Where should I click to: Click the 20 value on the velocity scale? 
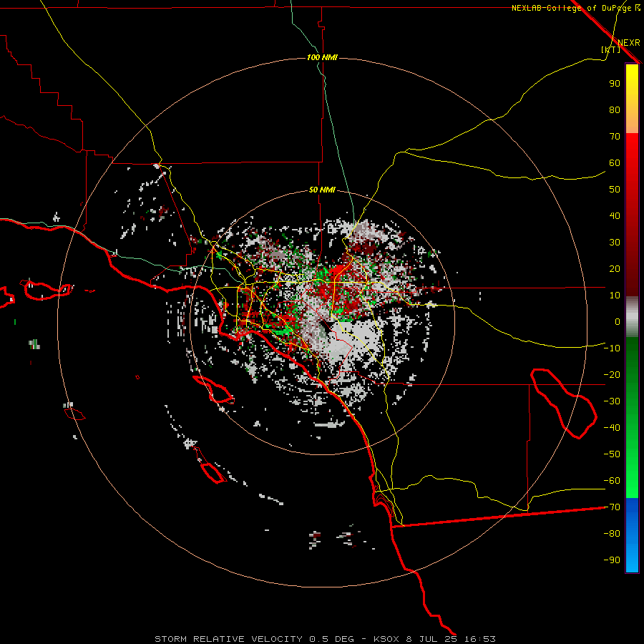[x=615, y=268]
